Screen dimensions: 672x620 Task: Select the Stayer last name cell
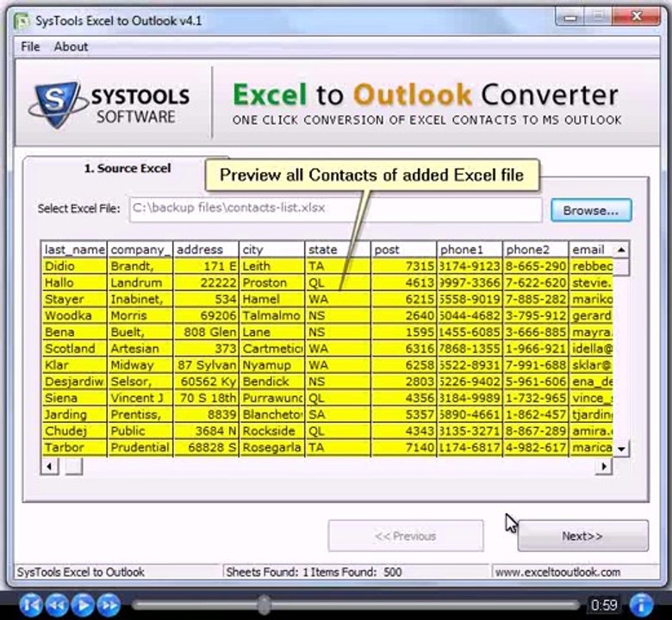pos(74,299)
